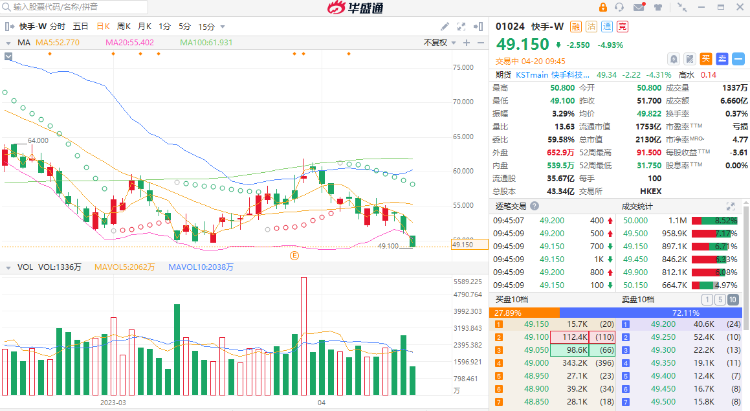The height and width of the screenshot is (411, 750).
Task: Select the drawing pencil tool
Action: tap(445, 26)
